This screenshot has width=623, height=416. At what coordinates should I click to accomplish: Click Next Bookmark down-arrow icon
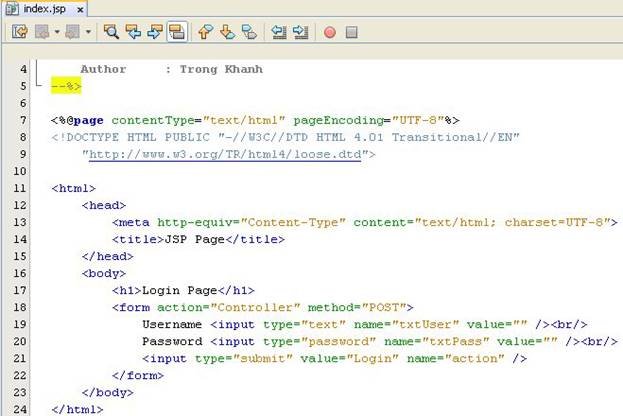click(227, 32)
